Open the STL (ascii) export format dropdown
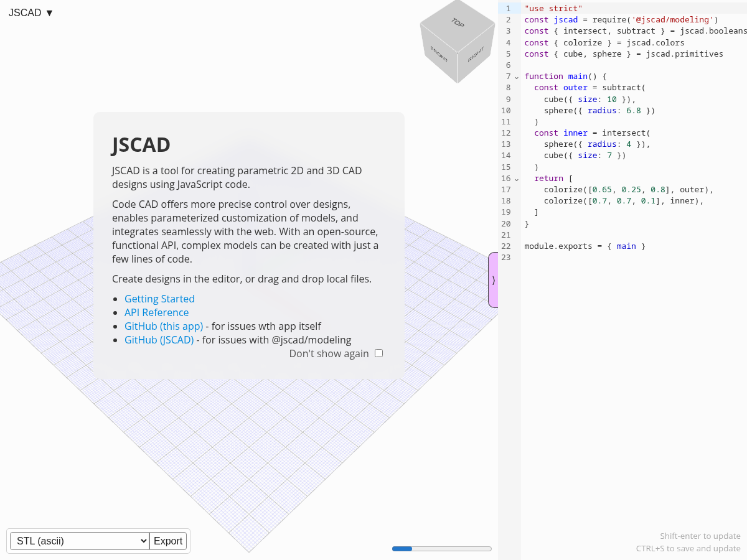This screenshot has width=747, height=560. click(x=80, y=541)
